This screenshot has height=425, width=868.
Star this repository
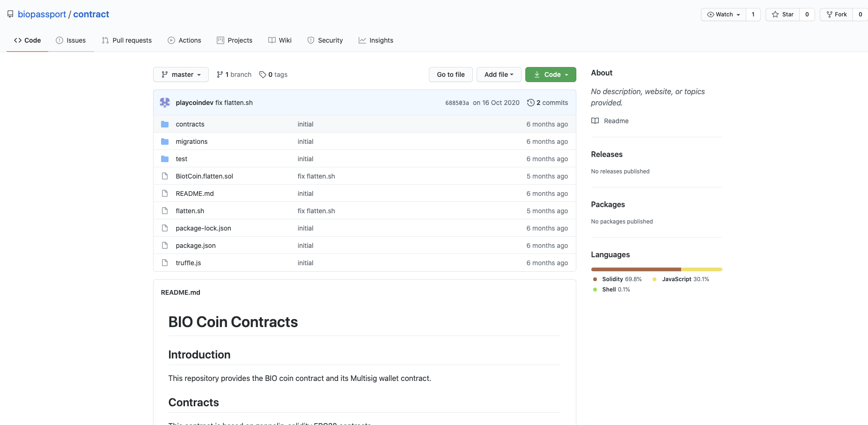(x=782, y=15)
